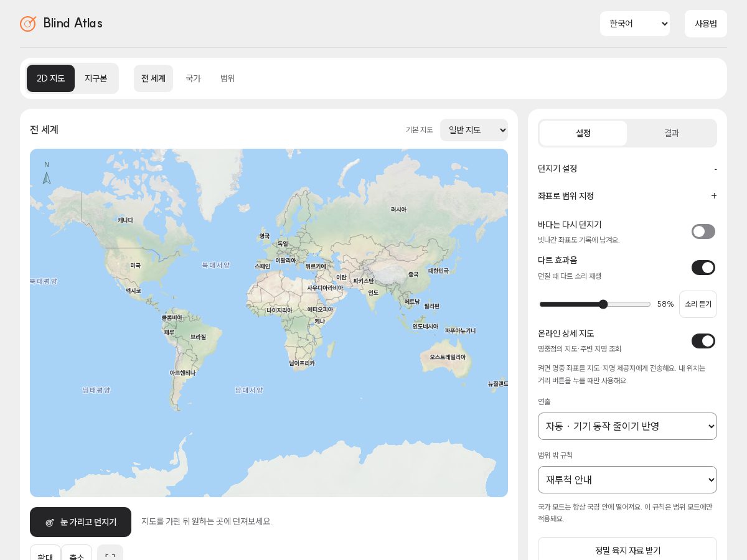This screenshot has width=747, height=560.
Task: Click 남아프리카 label on the map
Action: click(302, 363)
